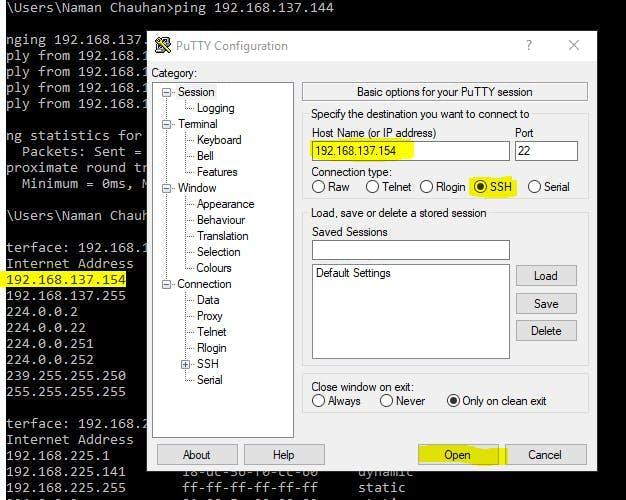Open the Appearance category
The width and height of the screenshot is (626, 500).
226,204
